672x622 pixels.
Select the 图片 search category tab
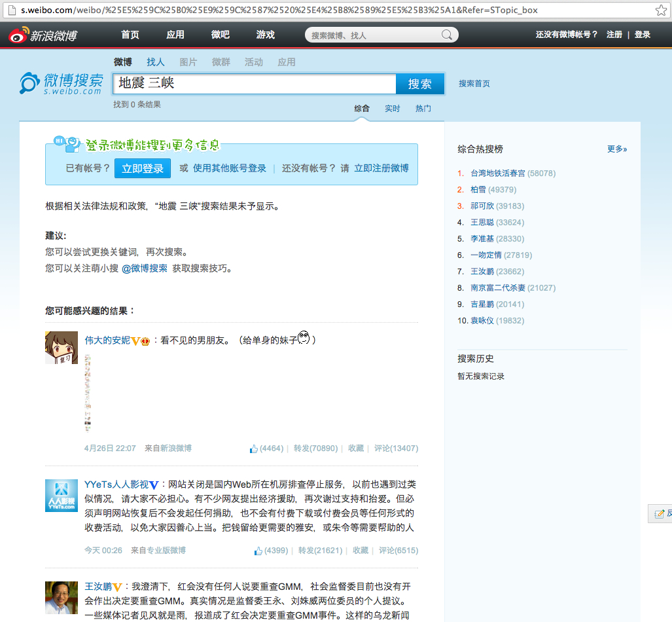[x=188, y=62]
